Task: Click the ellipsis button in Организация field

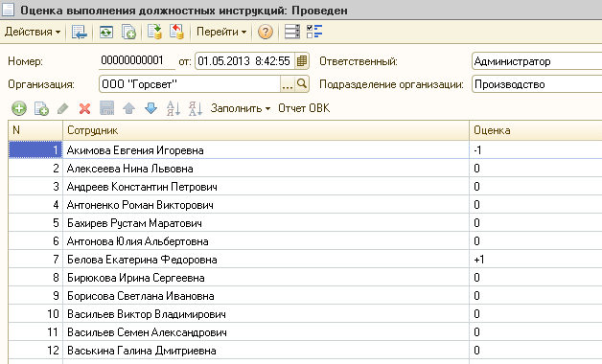Action: [x=288, y=84]
